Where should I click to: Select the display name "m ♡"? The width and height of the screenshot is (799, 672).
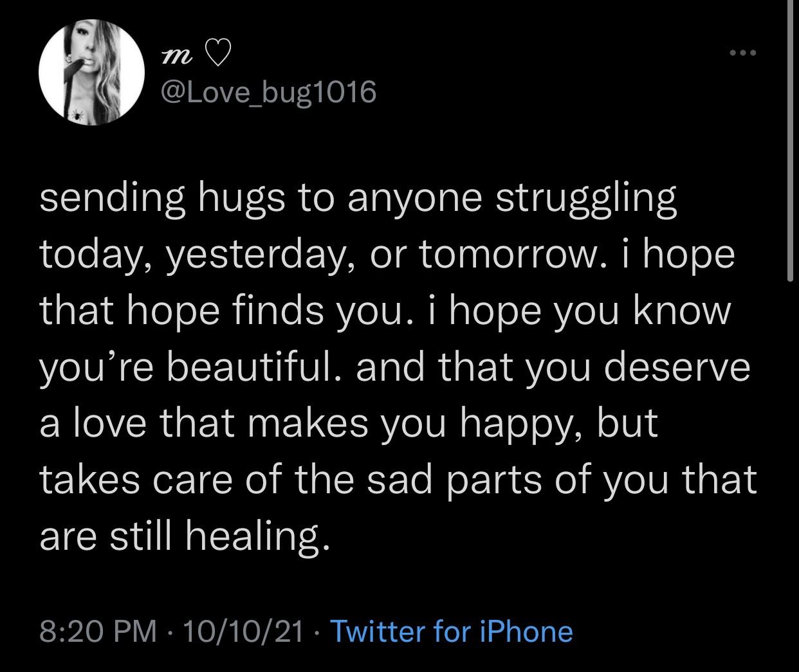(x=193, y=56)
